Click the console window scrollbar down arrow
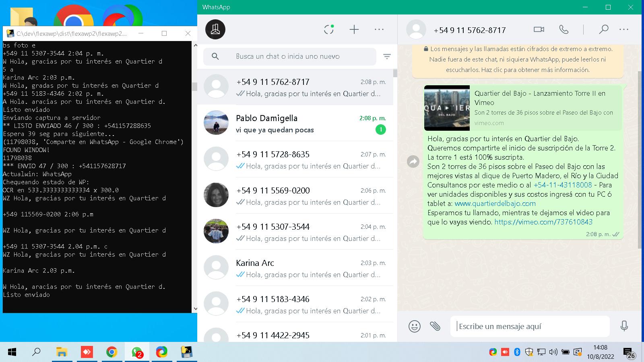This screenshot has height=362, width=644. (195, 309)
